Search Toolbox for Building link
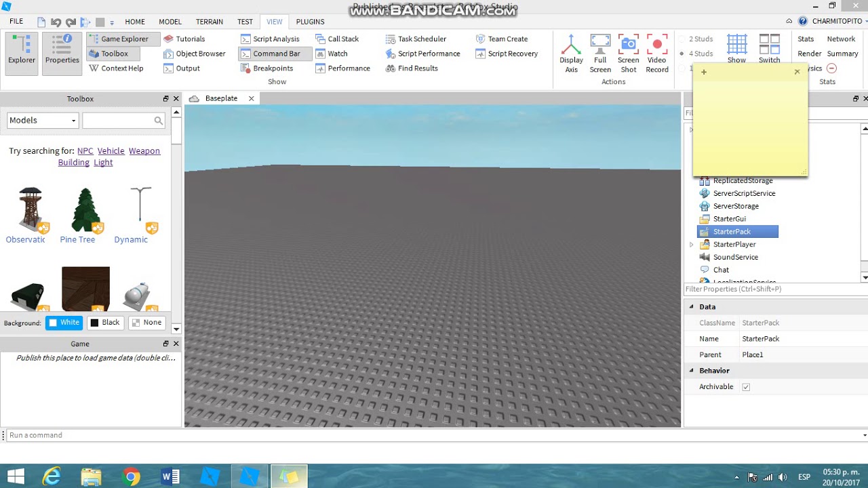This screenshot has height=488, width=868. click(73, 163)
